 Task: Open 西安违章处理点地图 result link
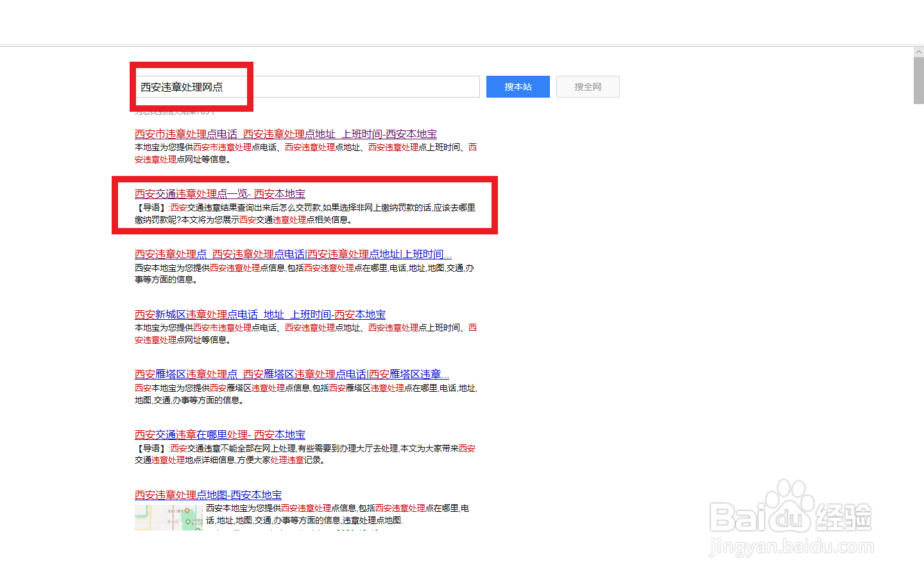208,495
